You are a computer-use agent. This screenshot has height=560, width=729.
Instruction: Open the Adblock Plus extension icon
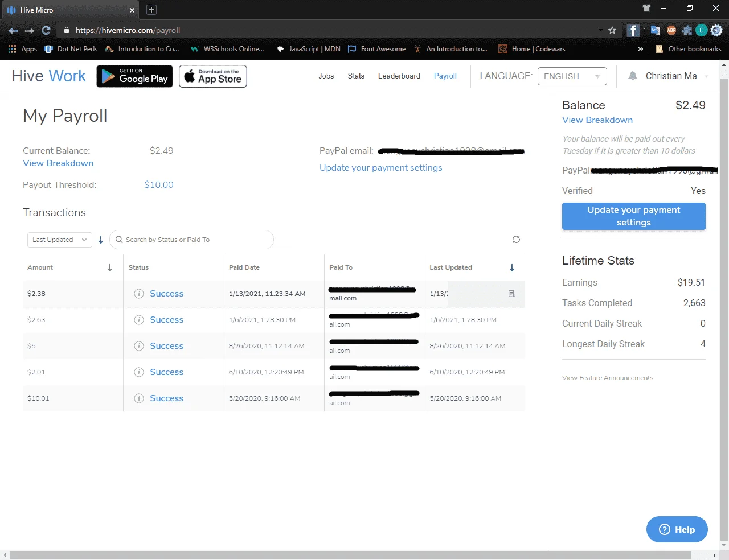pyautogui.click(x=671, y=31)
